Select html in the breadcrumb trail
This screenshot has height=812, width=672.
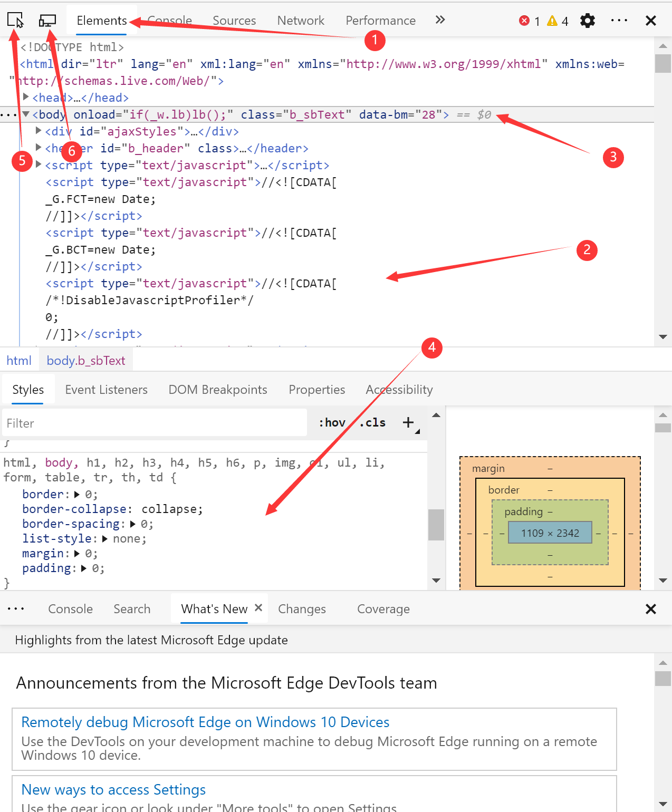[x=19, y=361]
